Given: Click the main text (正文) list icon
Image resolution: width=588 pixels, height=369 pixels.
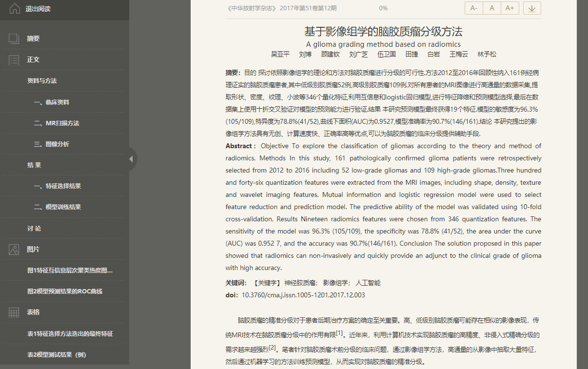Looking at the screenshot, I should pyautogui.click(x=14, y=60).
